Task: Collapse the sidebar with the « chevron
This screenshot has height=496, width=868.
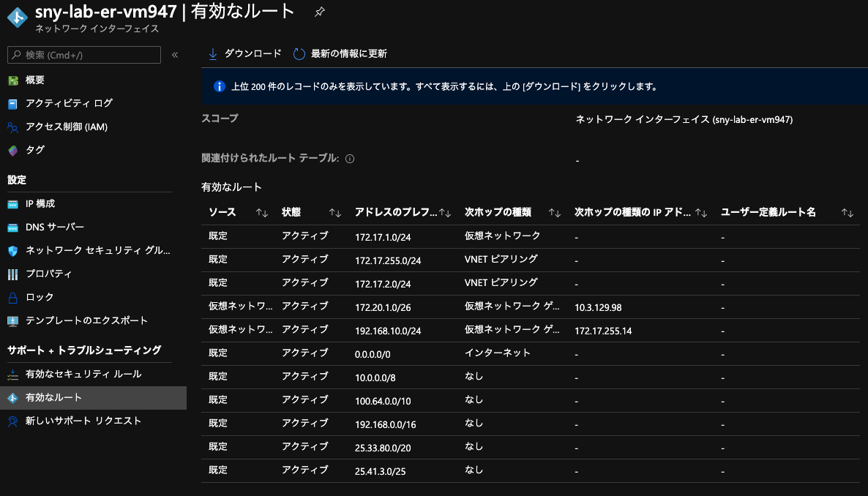Action: pyautogui.click(x=173, y=54)
